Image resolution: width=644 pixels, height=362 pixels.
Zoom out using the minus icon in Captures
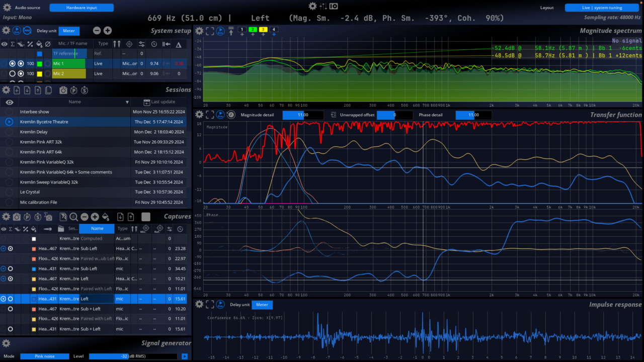(x=85, y=216)
